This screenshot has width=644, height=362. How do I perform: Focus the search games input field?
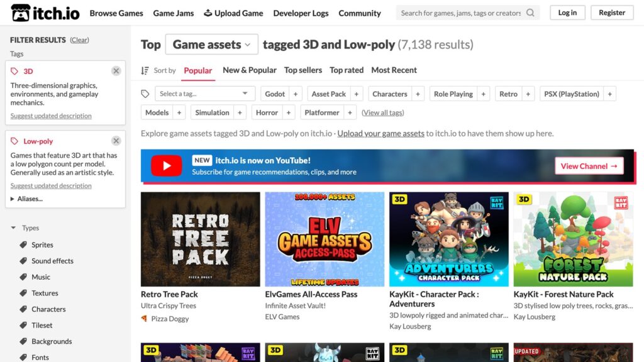pos(461,13)
